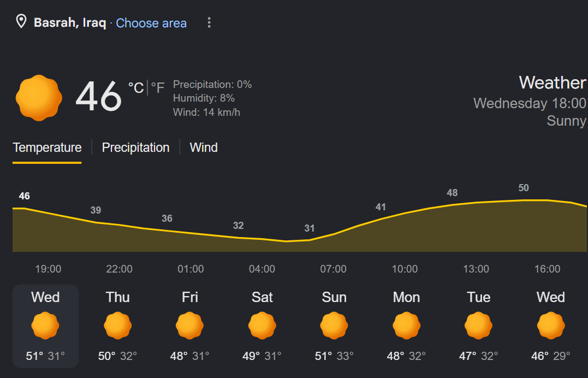The height and width of the screenshot is (378, 588).
Task: Select Saturday's sun forecast icon
Action: tap(262, 326)
